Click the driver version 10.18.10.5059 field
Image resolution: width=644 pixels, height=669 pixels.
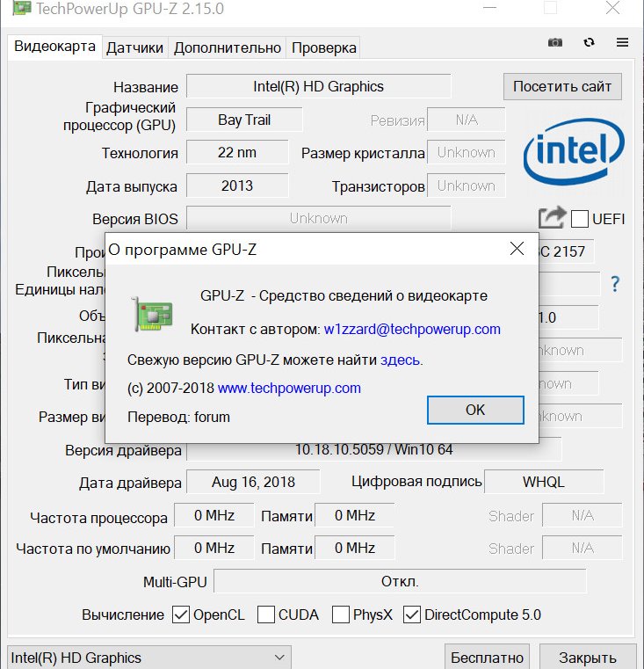pos(374,450)
